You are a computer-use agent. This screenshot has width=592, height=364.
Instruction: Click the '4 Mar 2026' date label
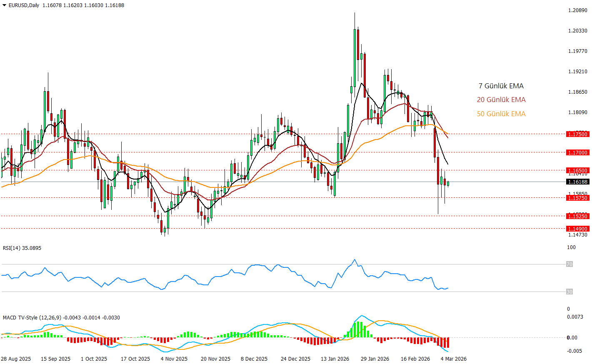tap(453, 359)
